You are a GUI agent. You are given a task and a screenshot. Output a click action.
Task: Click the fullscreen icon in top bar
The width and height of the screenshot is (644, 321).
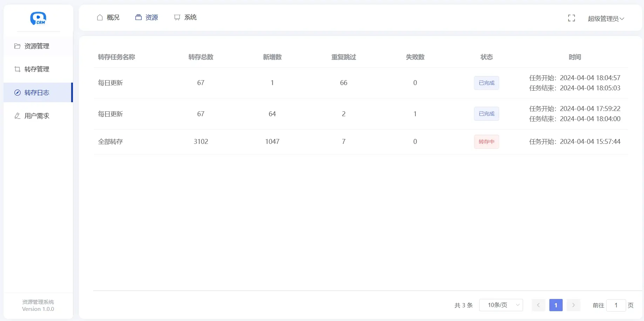(571, 18)
